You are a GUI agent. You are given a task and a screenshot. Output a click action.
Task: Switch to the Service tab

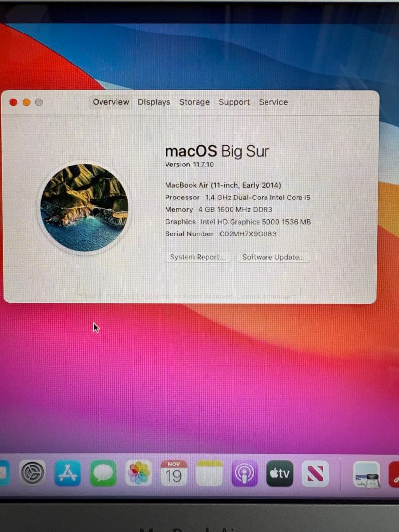[x=273, y=102]
